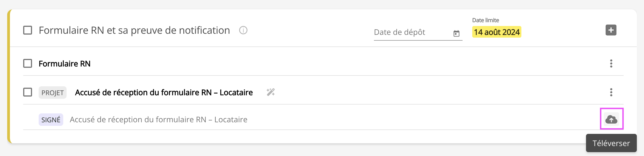The image size is (644, 156).
Task: Click the PROJET badge
Action: (x=52, y=93)
